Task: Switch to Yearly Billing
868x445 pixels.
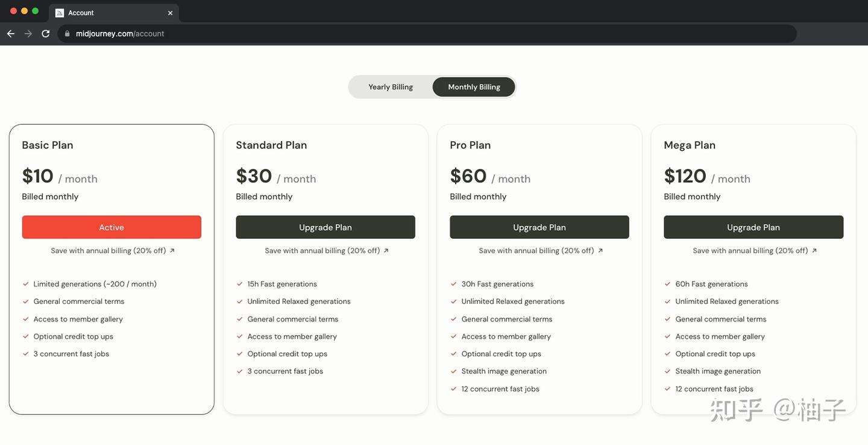Action: pos(391,87)
